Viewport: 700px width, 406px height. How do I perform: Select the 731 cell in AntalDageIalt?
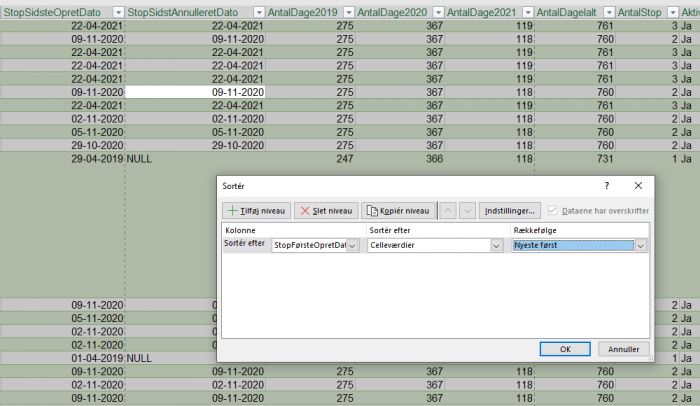point(575,159)
